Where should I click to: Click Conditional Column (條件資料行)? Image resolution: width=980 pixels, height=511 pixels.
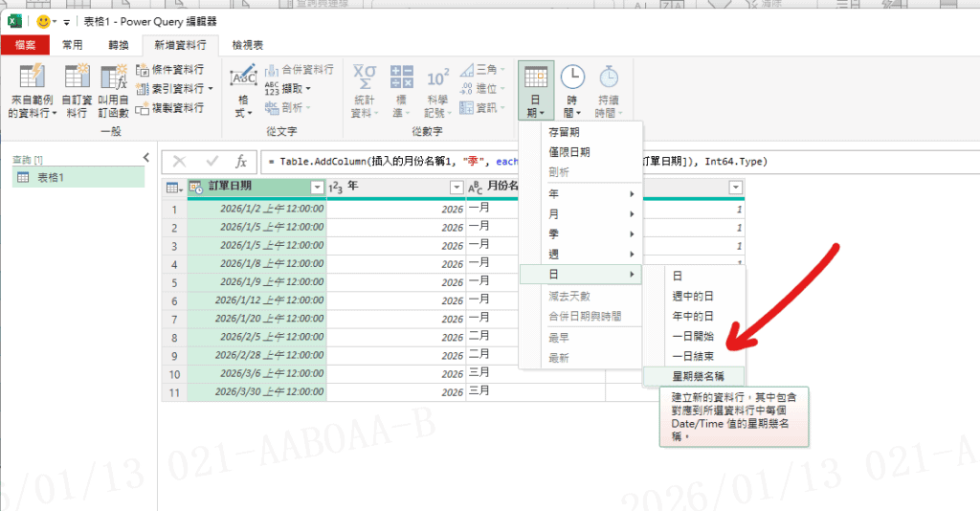pos(170,69)
